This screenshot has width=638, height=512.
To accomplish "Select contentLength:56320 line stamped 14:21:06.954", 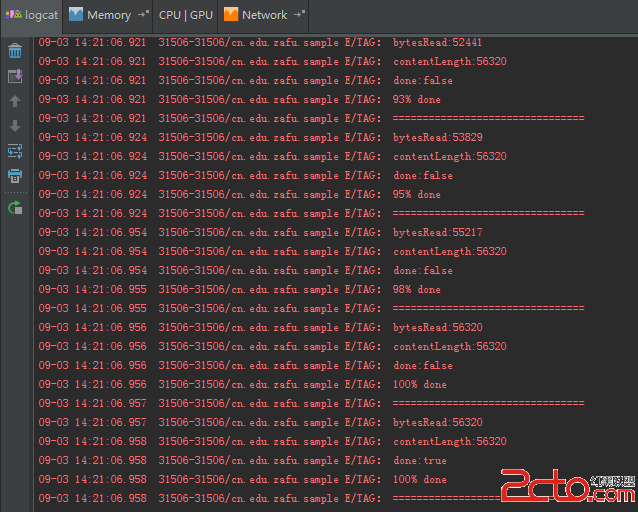I will (273, 252).
